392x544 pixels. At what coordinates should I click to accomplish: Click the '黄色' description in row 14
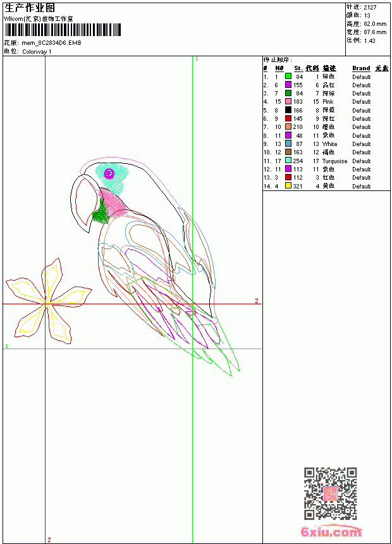tap(329, 186)
